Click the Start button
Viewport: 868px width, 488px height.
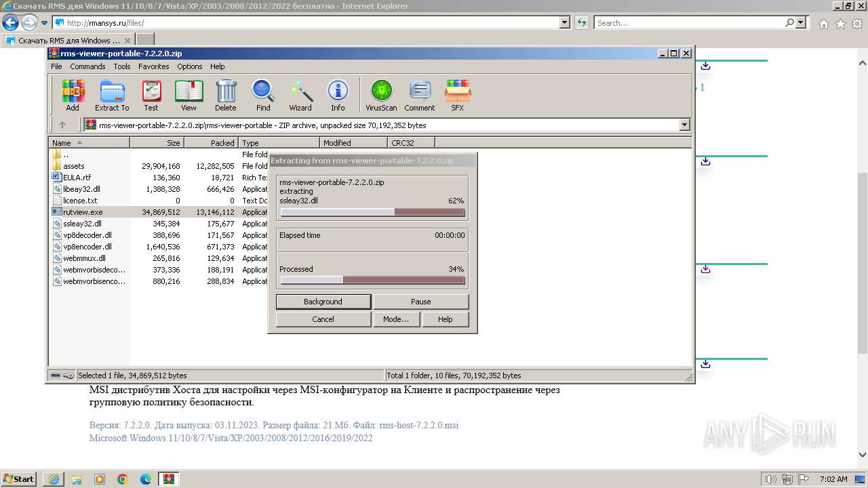pyautogui.click(x=19, y=479)
